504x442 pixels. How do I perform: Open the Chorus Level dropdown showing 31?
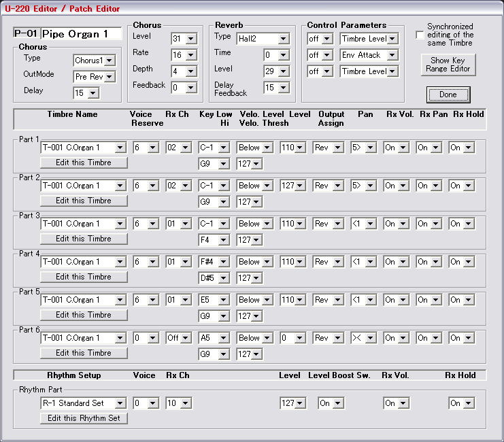(x=184, y=39)
